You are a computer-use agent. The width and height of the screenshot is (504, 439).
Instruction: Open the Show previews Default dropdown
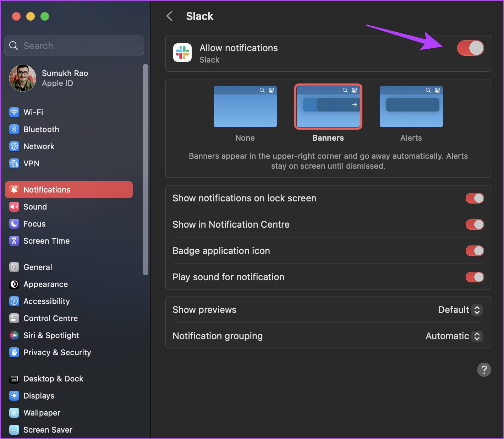[460, 310]
